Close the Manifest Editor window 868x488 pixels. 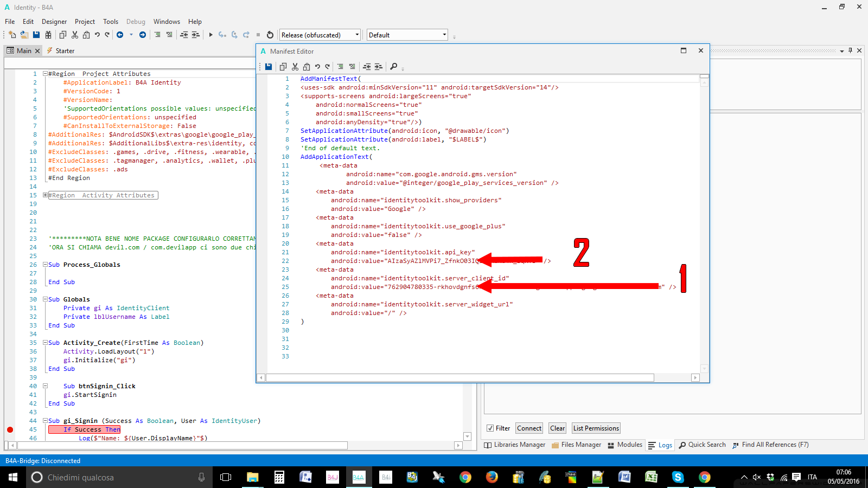click(701, 50)
